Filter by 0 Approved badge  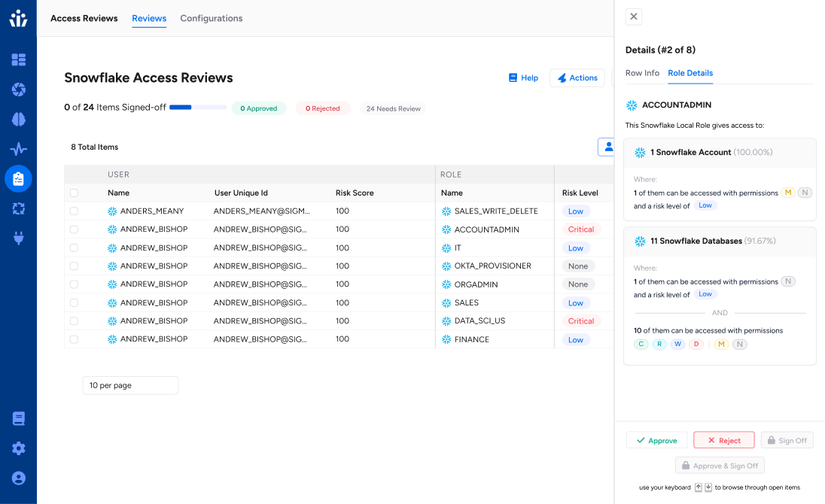pyautogui.click(x=259, y=108)
